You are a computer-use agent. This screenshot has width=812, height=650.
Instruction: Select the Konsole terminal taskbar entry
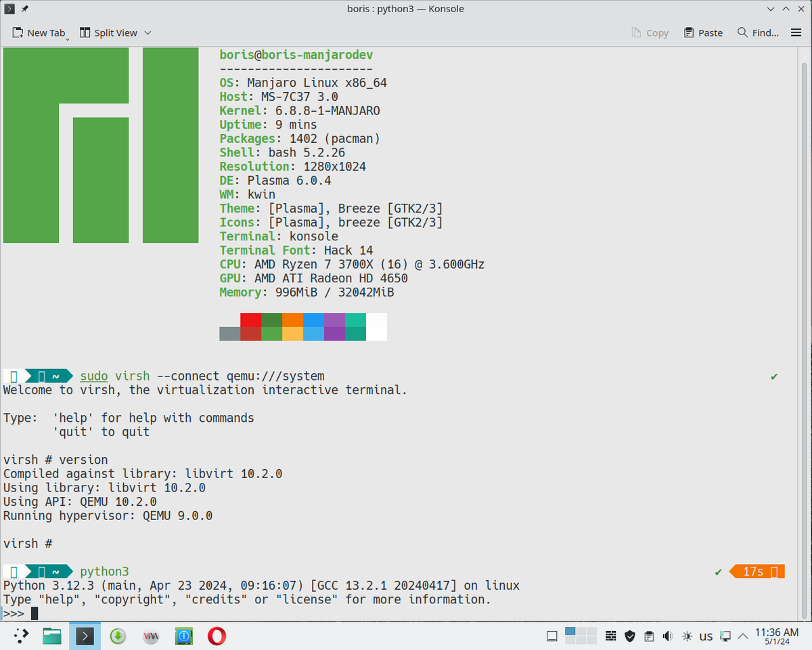(x=85, y=636)
